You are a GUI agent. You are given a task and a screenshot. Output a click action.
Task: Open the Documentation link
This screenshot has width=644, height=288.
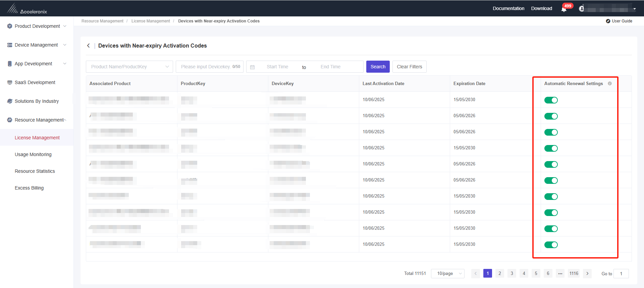coord(508,8)
